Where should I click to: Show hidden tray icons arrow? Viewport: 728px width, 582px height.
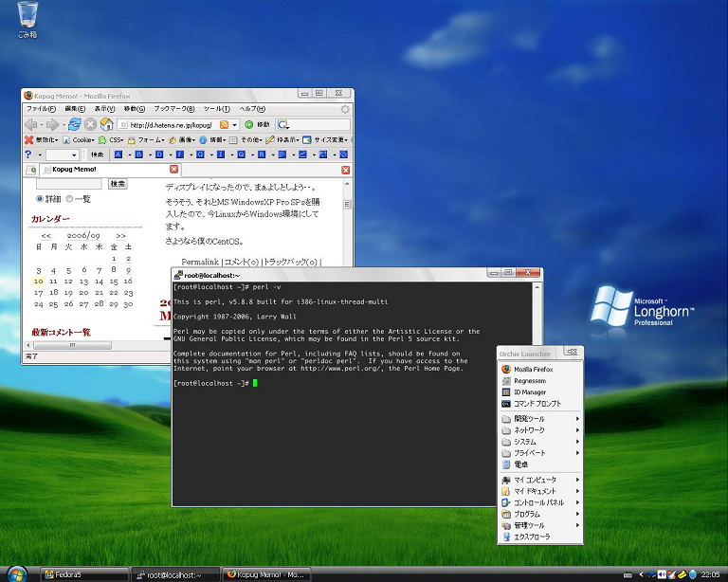click(x=641, y=574)
